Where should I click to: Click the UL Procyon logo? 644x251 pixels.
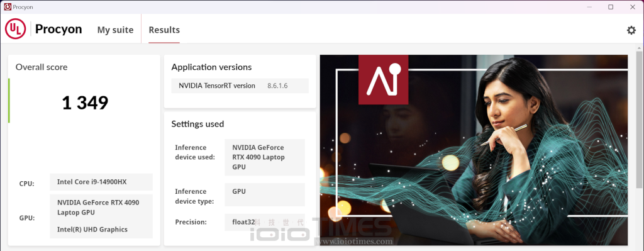pyautogui.click(x=16, y=29)
